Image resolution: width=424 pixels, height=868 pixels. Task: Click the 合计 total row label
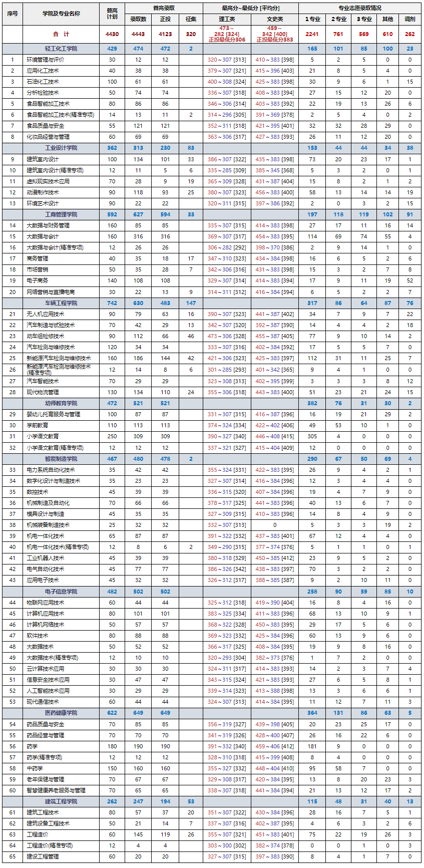point(61,34)
